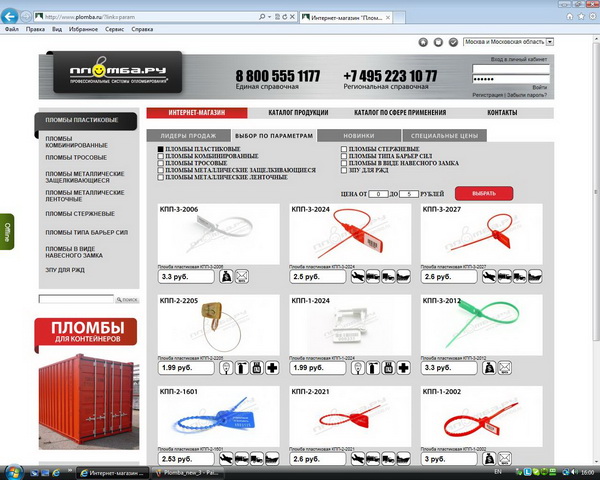Click the money bag icon under КПП-1-2002
600x480 pixels.
click(489, 459)
